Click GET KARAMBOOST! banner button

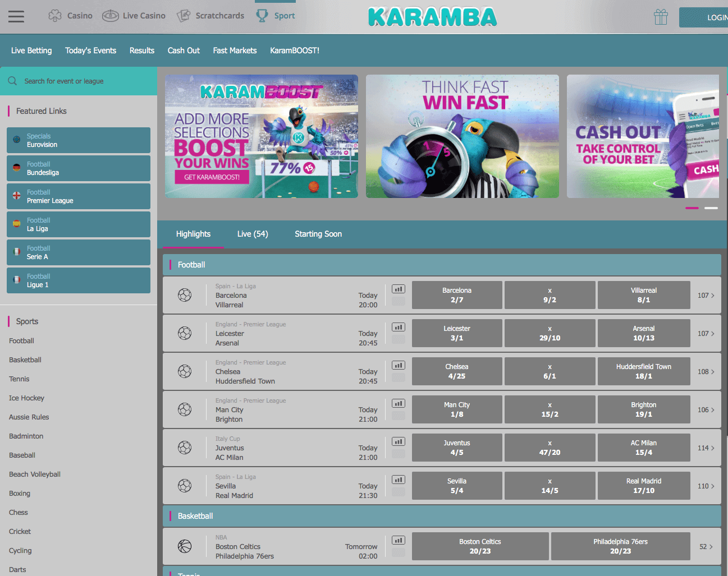pyautogui.click(x=212, y=177)
